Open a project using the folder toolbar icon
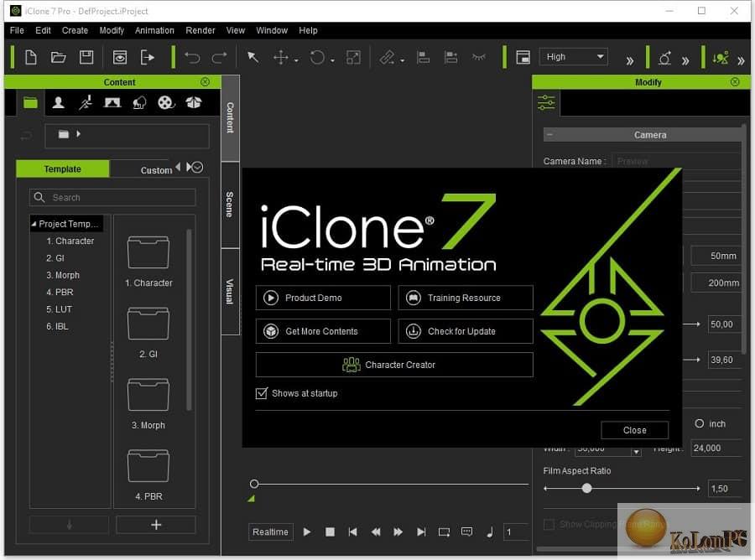This screenshot has height=560, width=755. click(58, 58)
